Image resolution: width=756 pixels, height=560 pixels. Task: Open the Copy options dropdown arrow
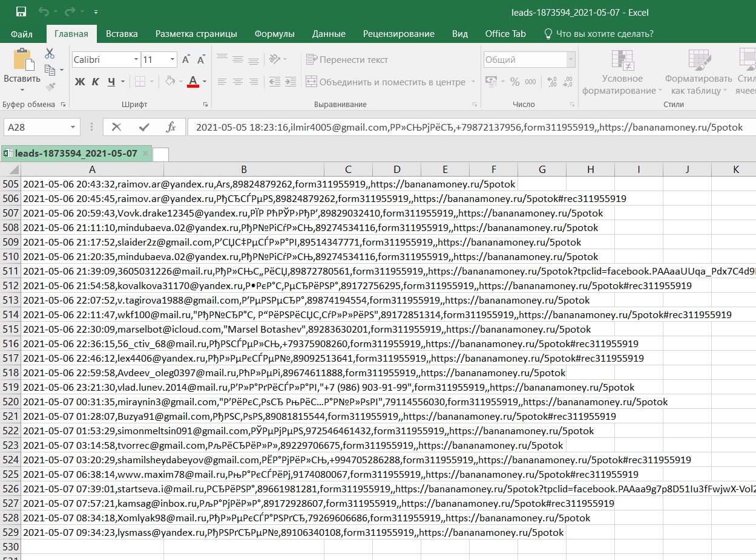click(61, 71)
